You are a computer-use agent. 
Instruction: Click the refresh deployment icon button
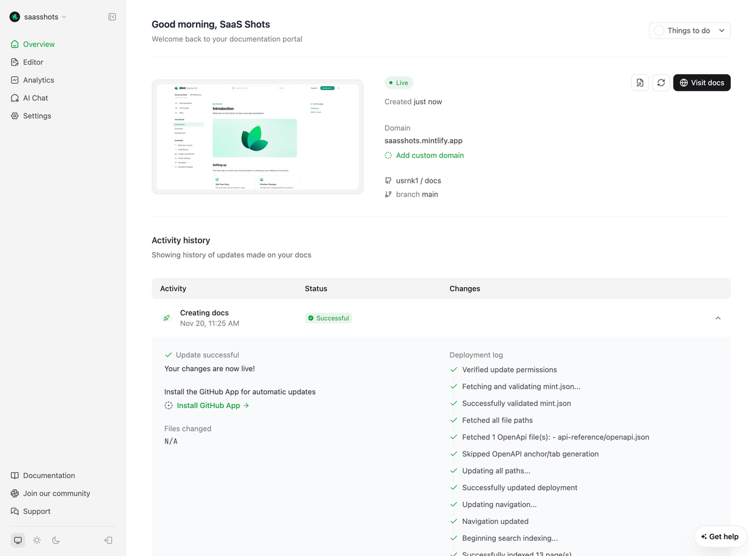661,82
